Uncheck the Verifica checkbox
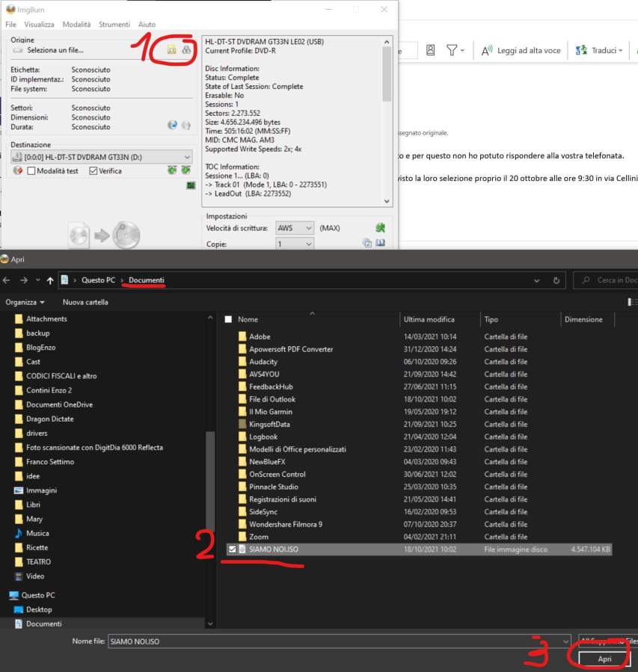The width and height of the screenshot is (638, 672). point(93,171)
